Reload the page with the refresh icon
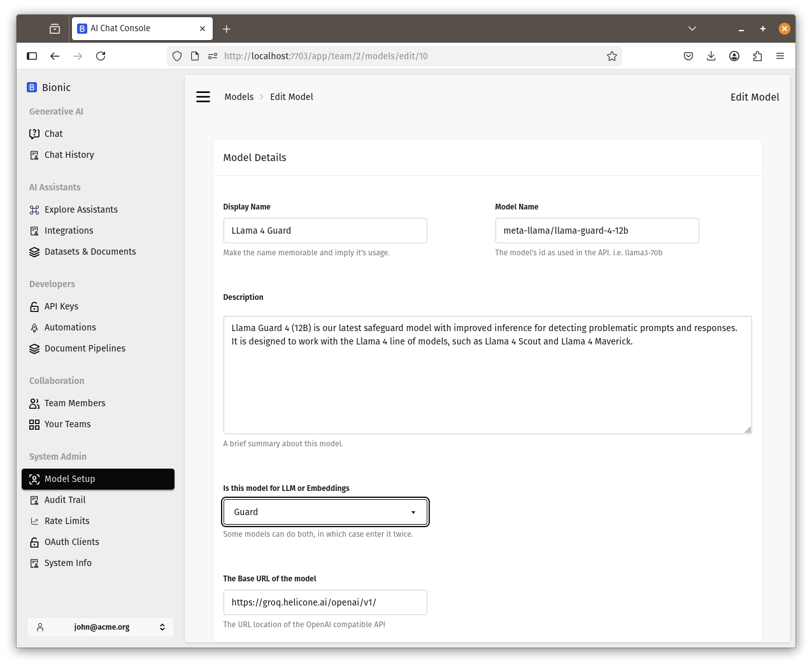Image resolution: width=812 pixels, height=666 pixels. coord(101,56)
